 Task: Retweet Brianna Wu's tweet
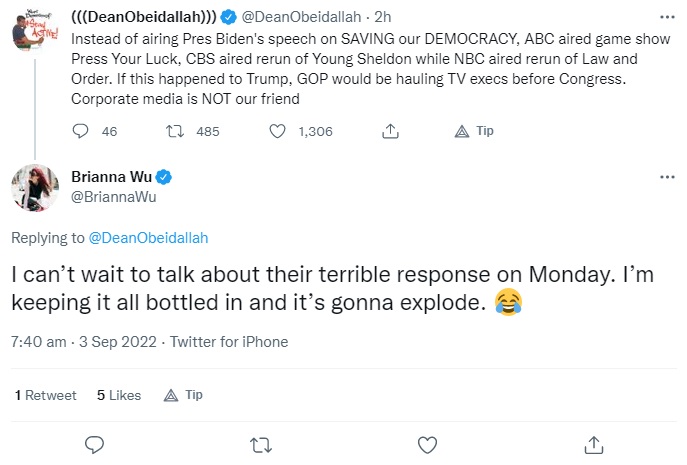(x=261, y=445)
